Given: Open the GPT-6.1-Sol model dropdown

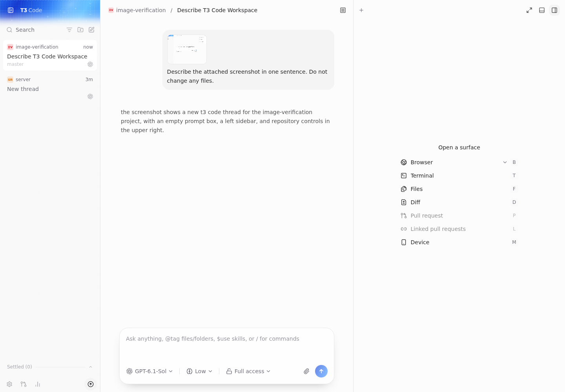Looking at the screenshot, I should tap(149, 371).
